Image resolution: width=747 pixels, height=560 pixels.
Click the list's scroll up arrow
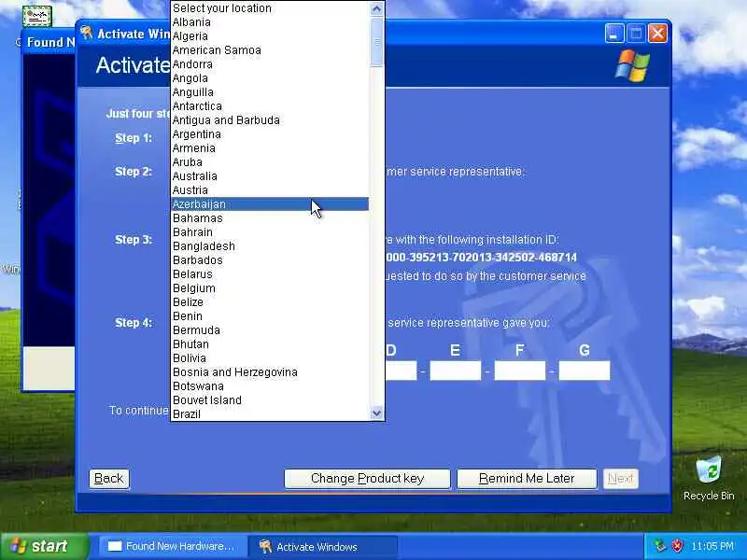376,8
